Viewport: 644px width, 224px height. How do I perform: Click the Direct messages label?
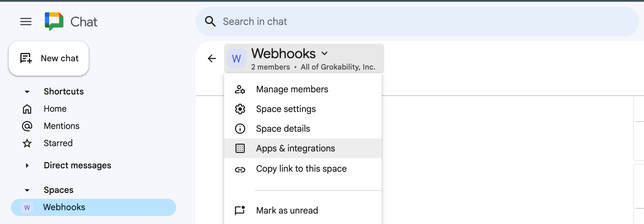coord(78,166)
